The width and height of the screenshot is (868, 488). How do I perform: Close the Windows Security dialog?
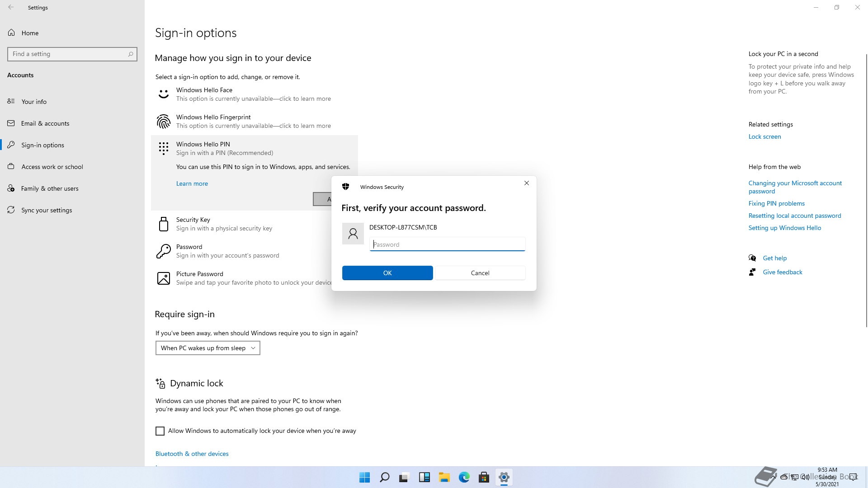527,183
